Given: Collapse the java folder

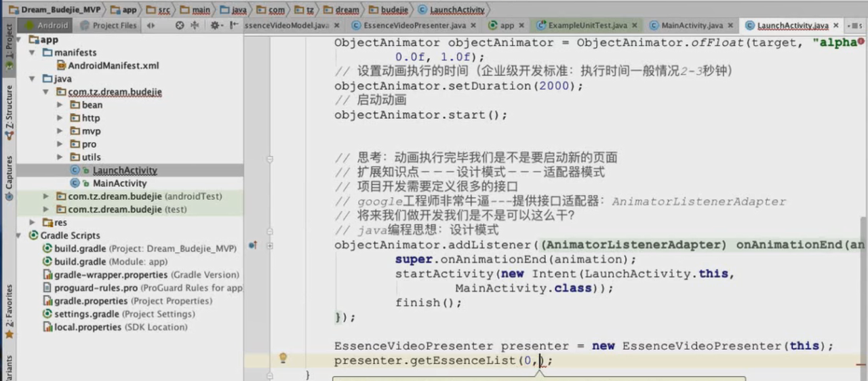Looking at the screenshot, I should (33, 79).
